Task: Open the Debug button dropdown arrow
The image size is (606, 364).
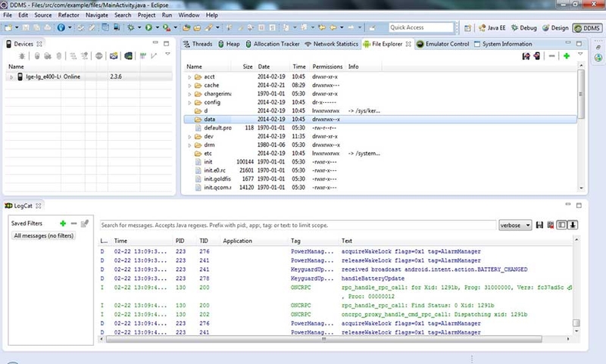Action: (x=139, y=27)
